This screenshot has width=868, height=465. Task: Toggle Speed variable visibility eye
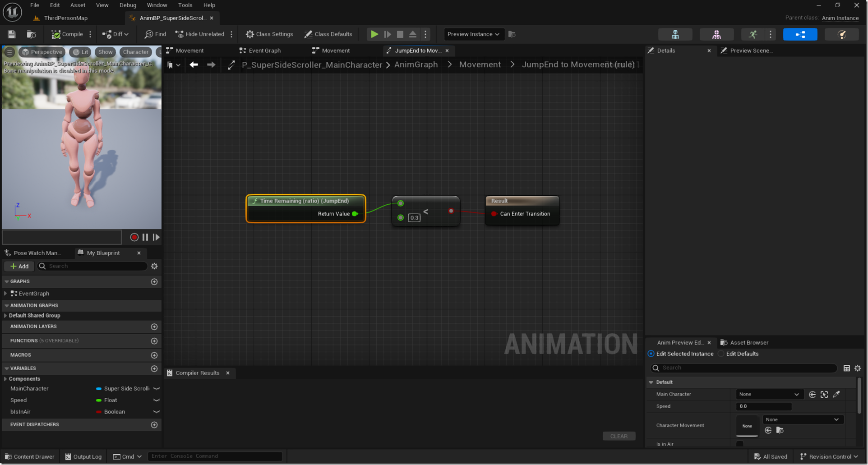[157, 401]
